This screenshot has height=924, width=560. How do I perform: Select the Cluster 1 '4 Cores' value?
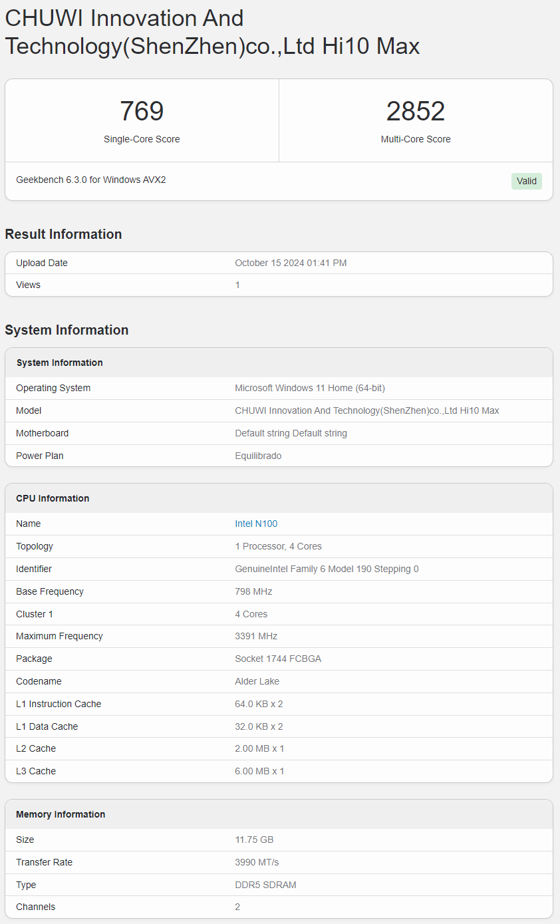pyautogui.click(x=251, y=614)
